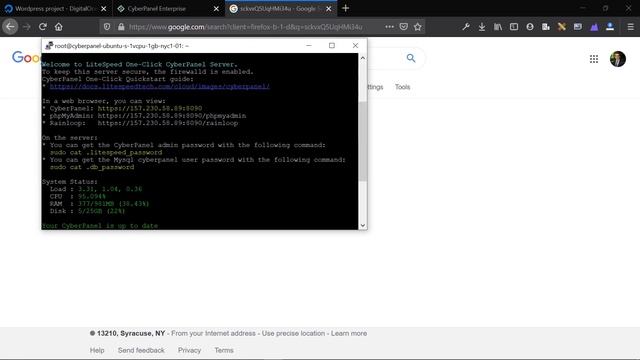
Task: Click the forward navigation arrow
Action: point(27,27)
